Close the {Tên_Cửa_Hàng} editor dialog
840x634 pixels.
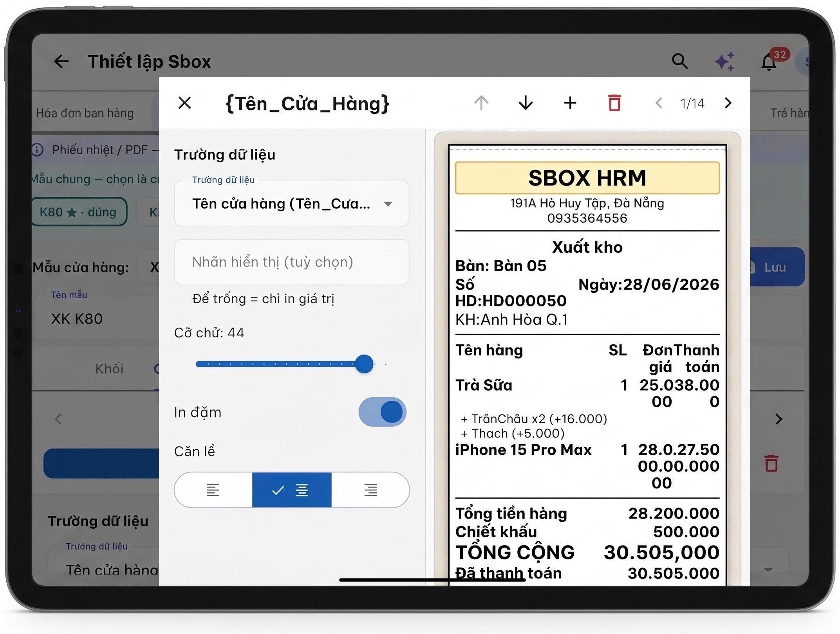(184, 103)
